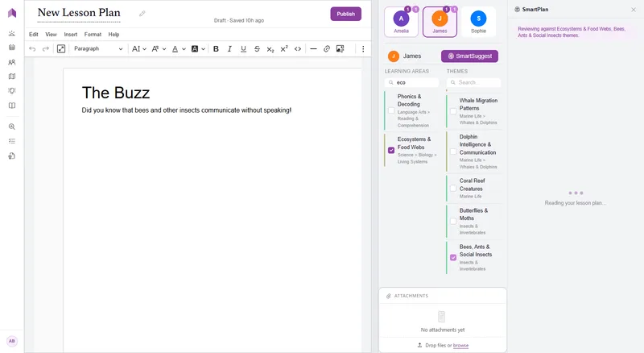
Task: Click the Learning Areas search field
Action: 412,83
